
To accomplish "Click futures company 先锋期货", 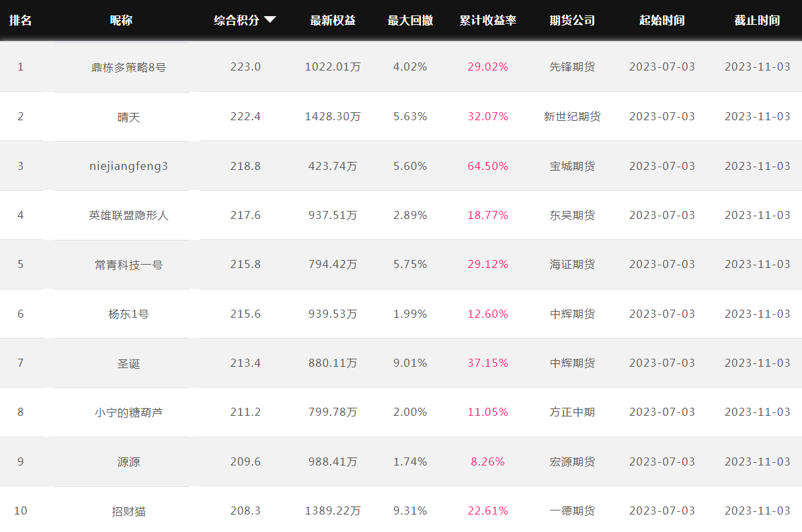I will [572, 67].
